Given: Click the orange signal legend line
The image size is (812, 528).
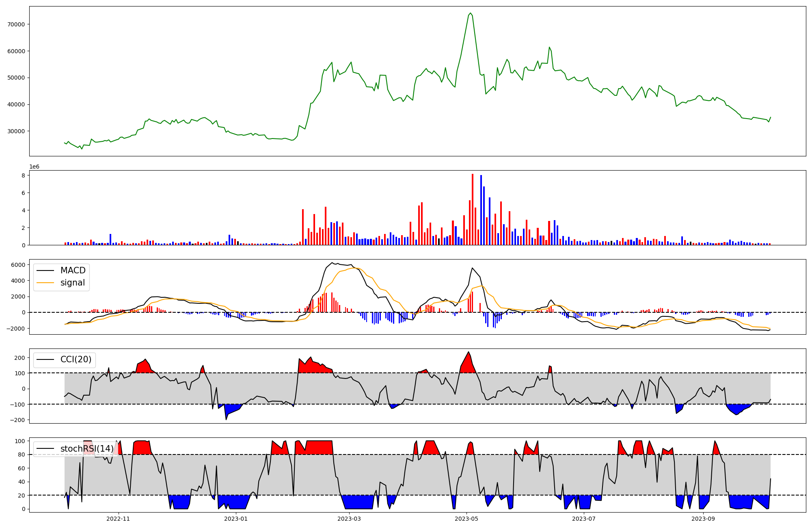Looking at the screenshot, I should tap(45, 283).
